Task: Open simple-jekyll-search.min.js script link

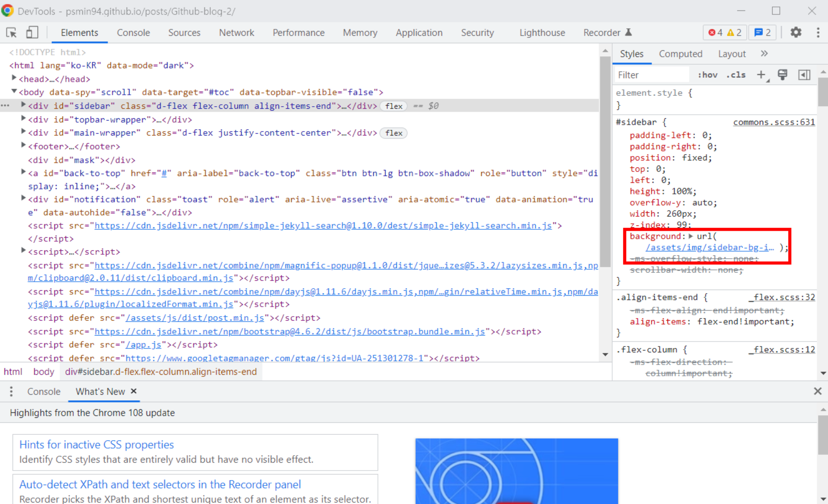Action: point(323,226)
